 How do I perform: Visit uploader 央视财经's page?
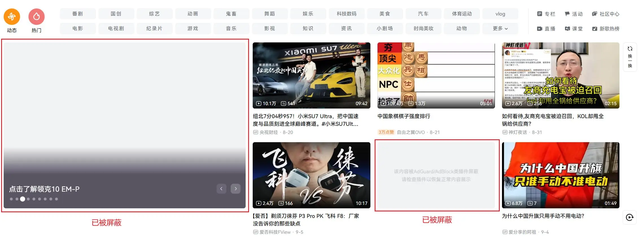coord(268,132)
